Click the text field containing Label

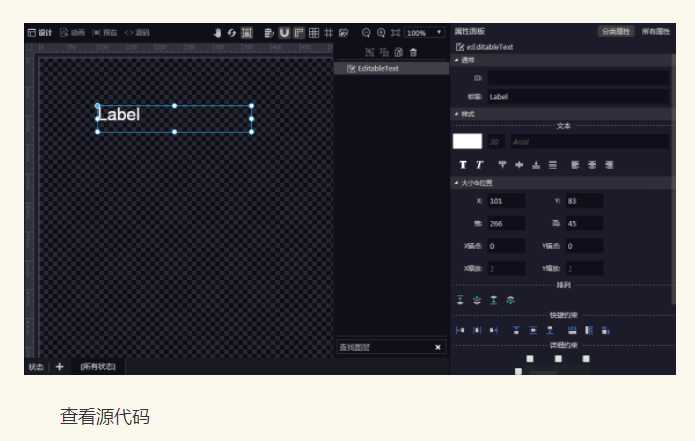coord(578,97)
